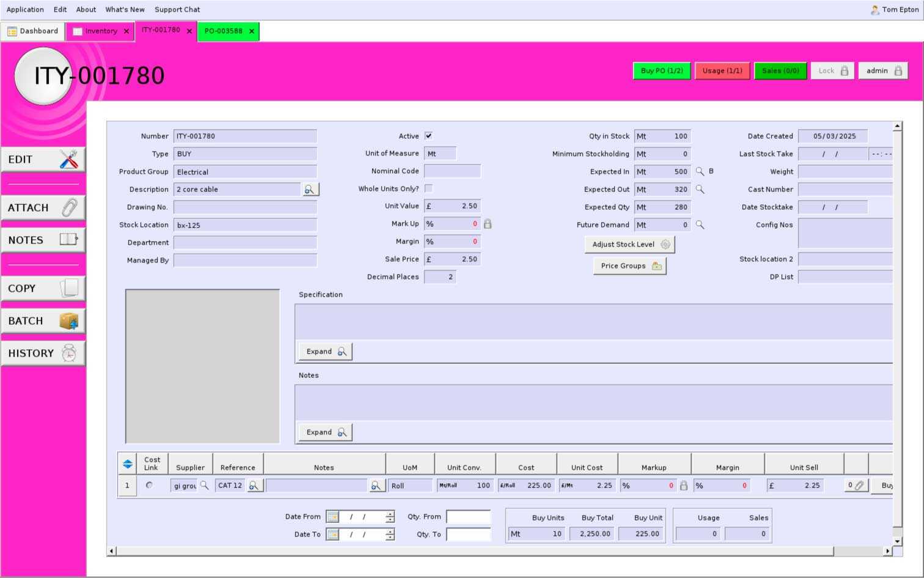
Task: Open the Date From calendar picker
Action: tap(332, 517)
